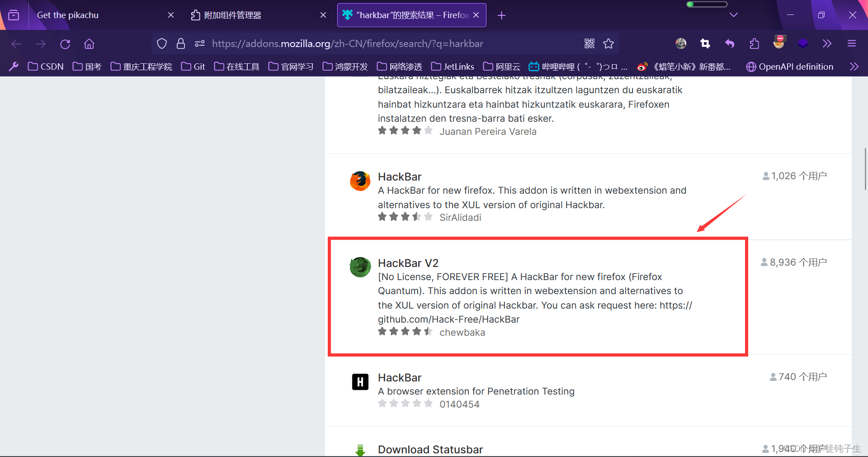
Task: Open HackBar Penetration Testing addon title
Action: click(x=400, y=377)
